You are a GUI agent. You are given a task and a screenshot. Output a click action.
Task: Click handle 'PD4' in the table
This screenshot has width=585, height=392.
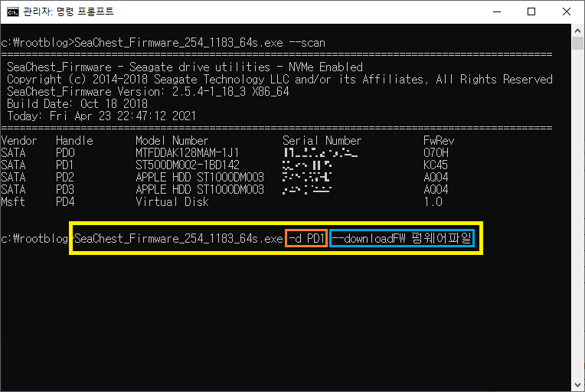65,202
